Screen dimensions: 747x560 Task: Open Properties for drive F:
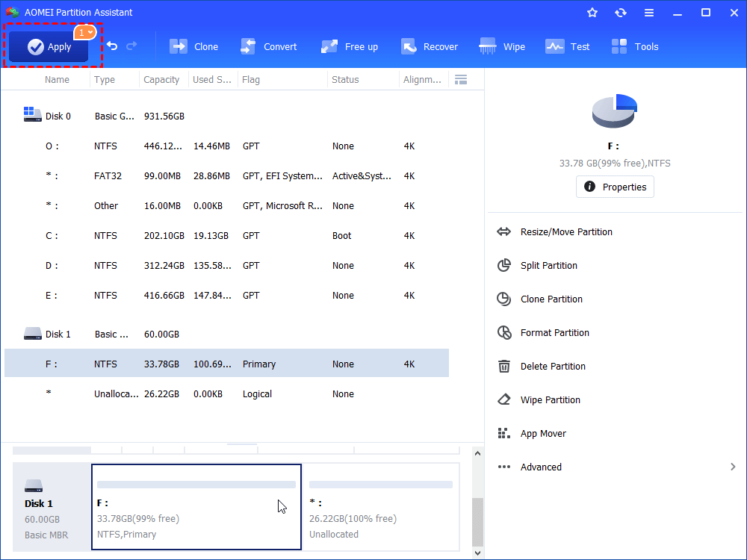point(615,187)
